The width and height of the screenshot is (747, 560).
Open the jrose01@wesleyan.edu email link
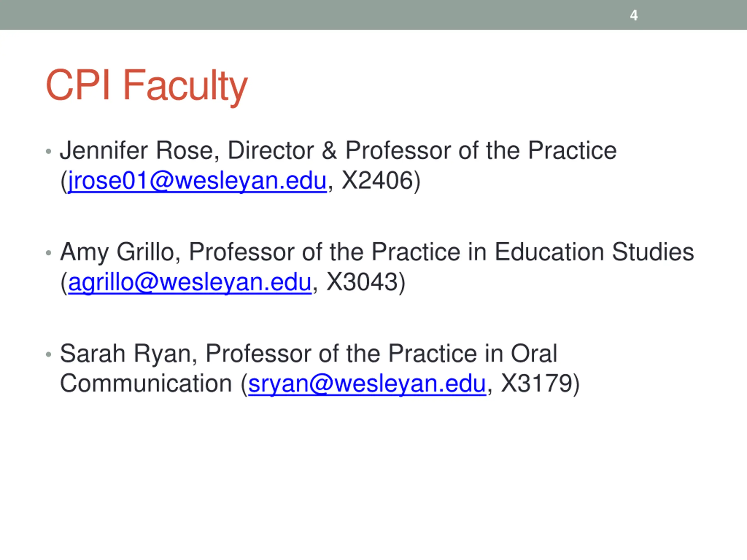pos(198,181)
